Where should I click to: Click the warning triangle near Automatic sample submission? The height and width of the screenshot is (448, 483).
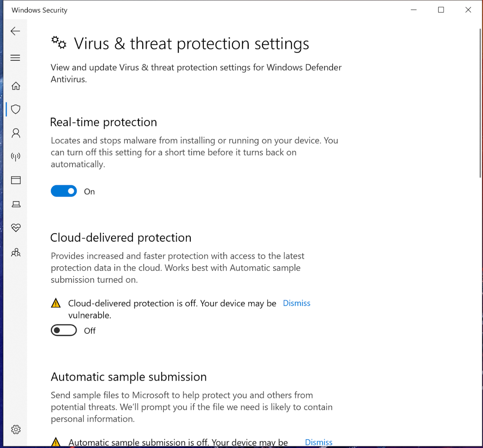point(56,442)
